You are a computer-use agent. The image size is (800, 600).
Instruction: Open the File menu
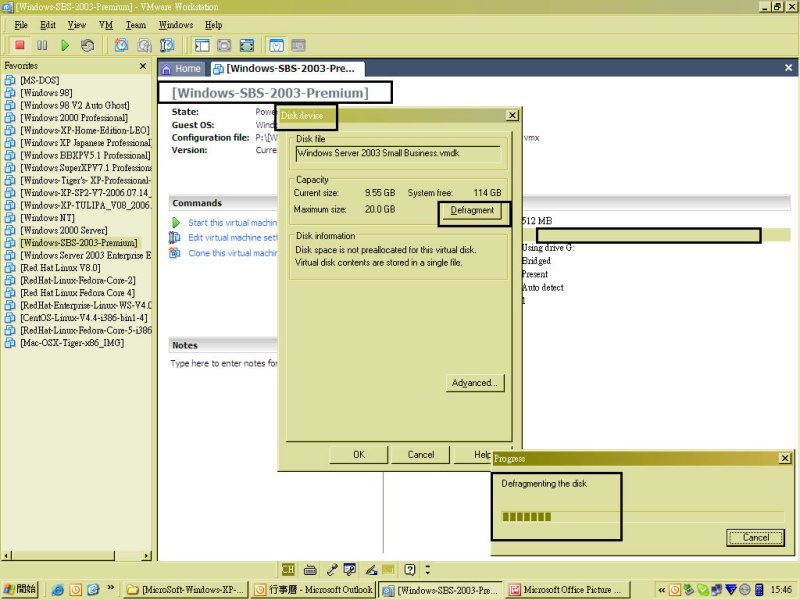coord(21,24)
